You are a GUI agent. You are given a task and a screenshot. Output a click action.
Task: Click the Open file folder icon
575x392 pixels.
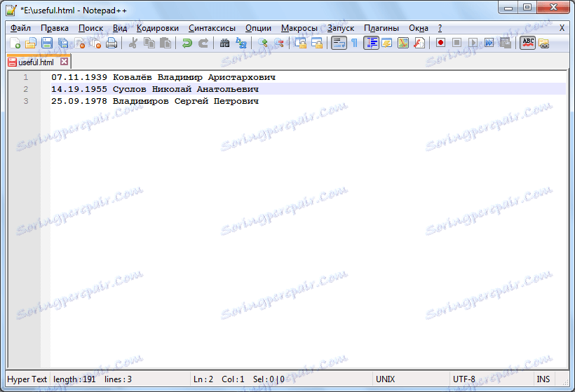click(x=31, y=43)
